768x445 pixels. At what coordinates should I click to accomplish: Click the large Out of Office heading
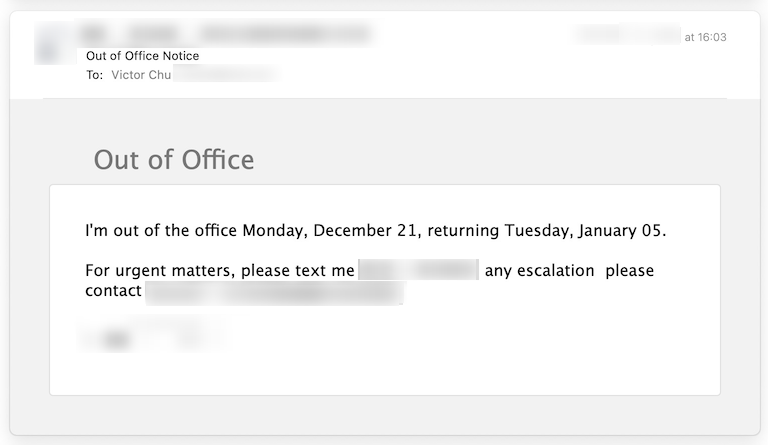tap(174, 160)
